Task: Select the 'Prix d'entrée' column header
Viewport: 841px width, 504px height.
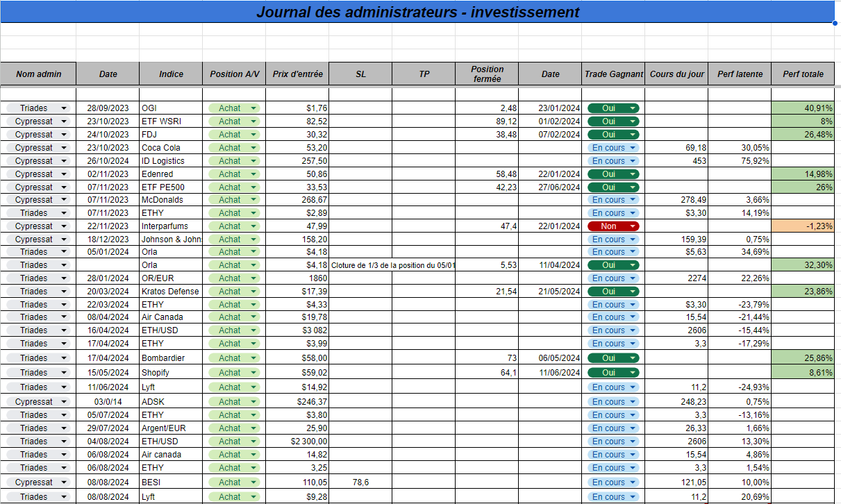Action: pos(297,74)
